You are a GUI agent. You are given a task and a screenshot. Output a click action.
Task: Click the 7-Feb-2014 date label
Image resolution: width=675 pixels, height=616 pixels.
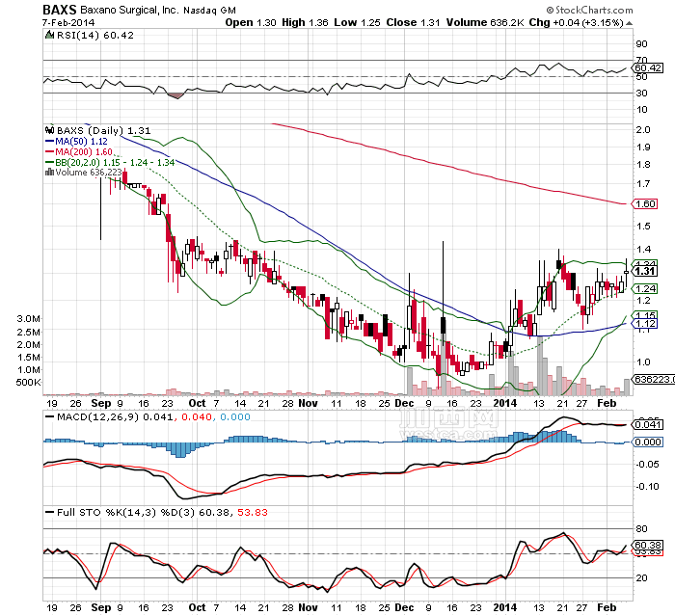coord(68,22)
